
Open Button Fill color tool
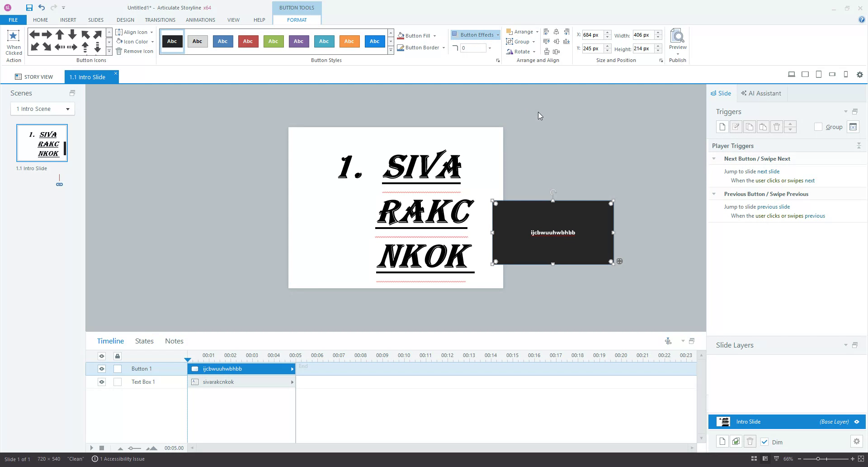pyautogui.click(x=415, y=35)
